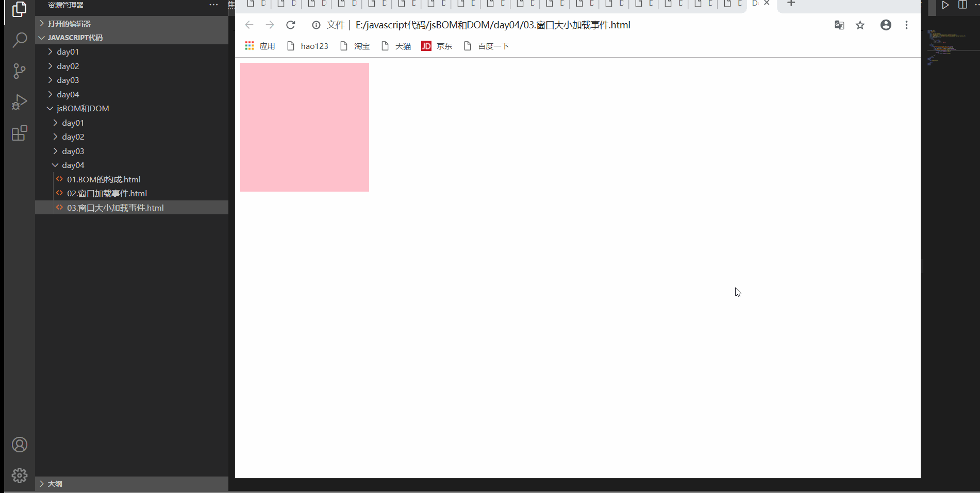Open file 01.BOM的构成.html
This screenshot has height=493, width=980.
click(x=131, y=179)
